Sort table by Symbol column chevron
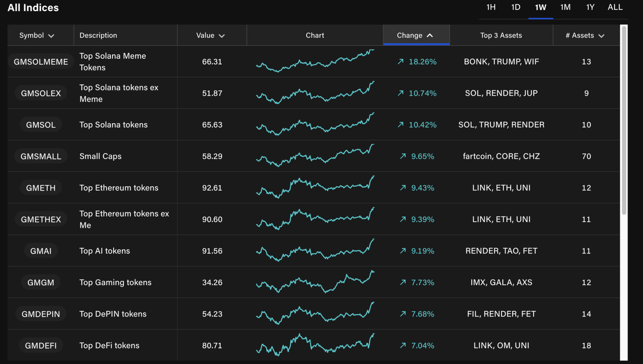Viewport: 643px width, 364px height. (51, 36)
